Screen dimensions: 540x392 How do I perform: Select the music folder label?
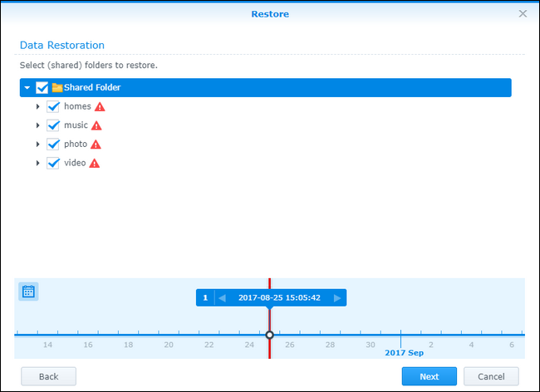[x=76, y=125]
